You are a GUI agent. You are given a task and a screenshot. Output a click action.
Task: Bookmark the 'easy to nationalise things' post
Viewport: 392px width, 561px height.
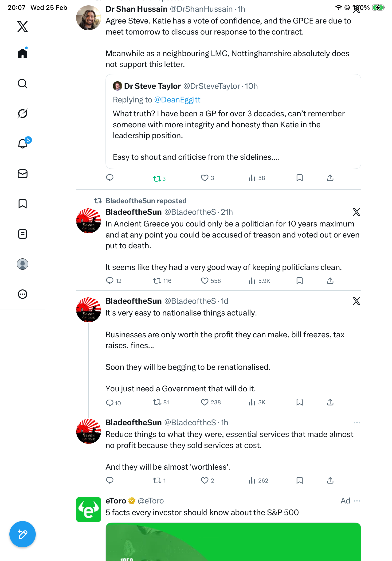[299, 402]
